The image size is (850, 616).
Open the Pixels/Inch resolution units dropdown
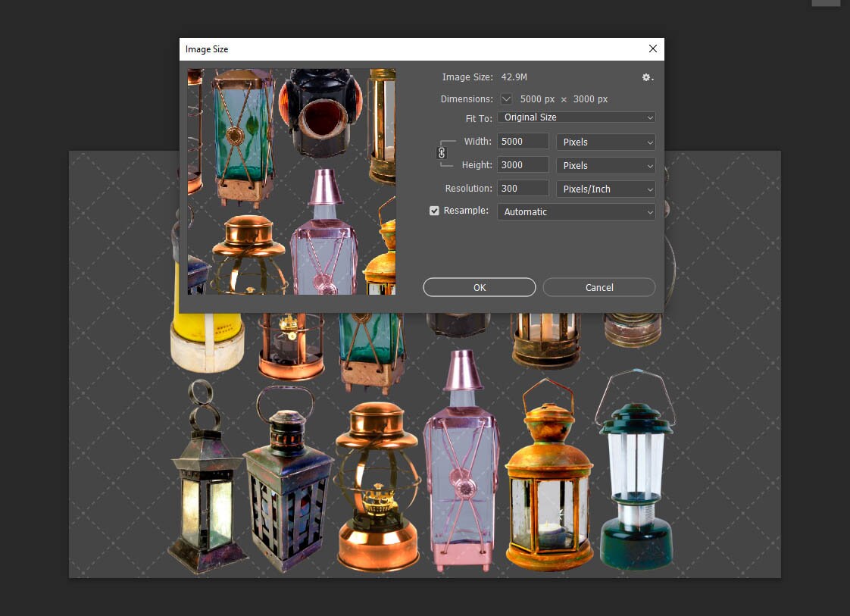605,188
